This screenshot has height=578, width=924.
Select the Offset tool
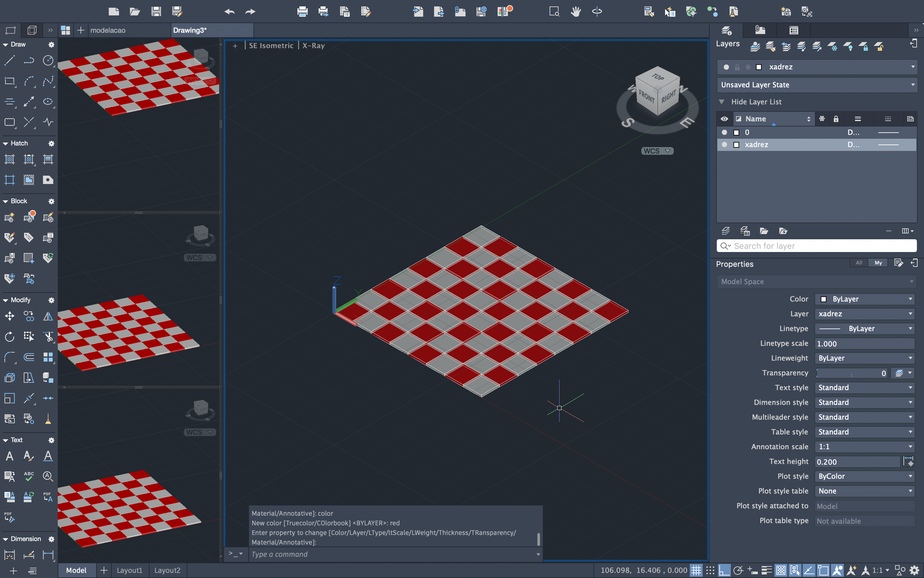click(29, 357)
